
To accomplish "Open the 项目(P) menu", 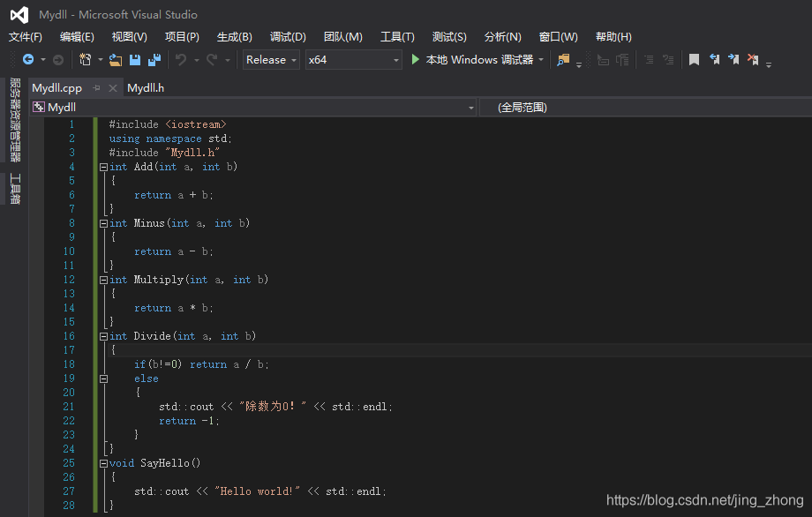I will (x=182, y=37).
